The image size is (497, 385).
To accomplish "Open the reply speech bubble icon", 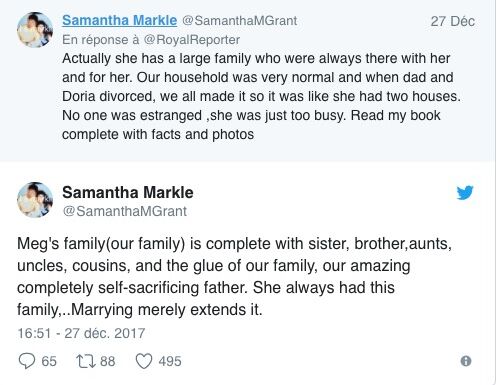I will (x=27, y=361).
